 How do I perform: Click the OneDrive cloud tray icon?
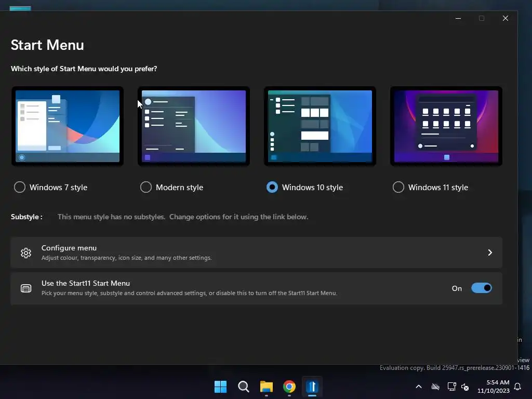(x=435, y=387)
